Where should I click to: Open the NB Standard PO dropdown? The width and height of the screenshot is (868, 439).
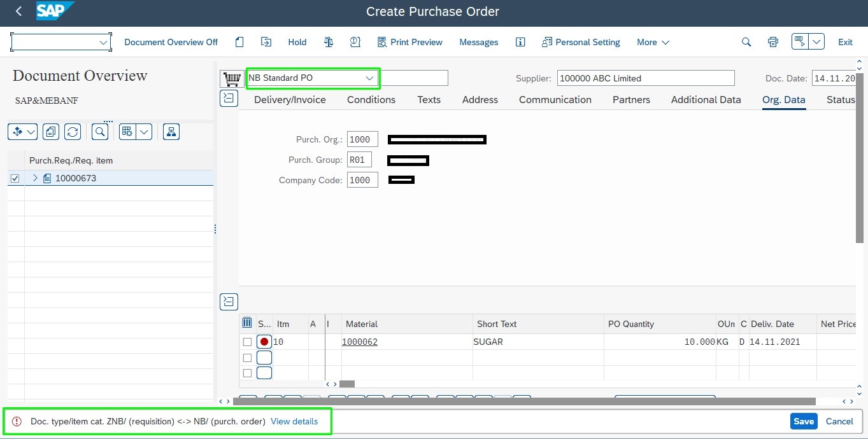tap(369, 78)
